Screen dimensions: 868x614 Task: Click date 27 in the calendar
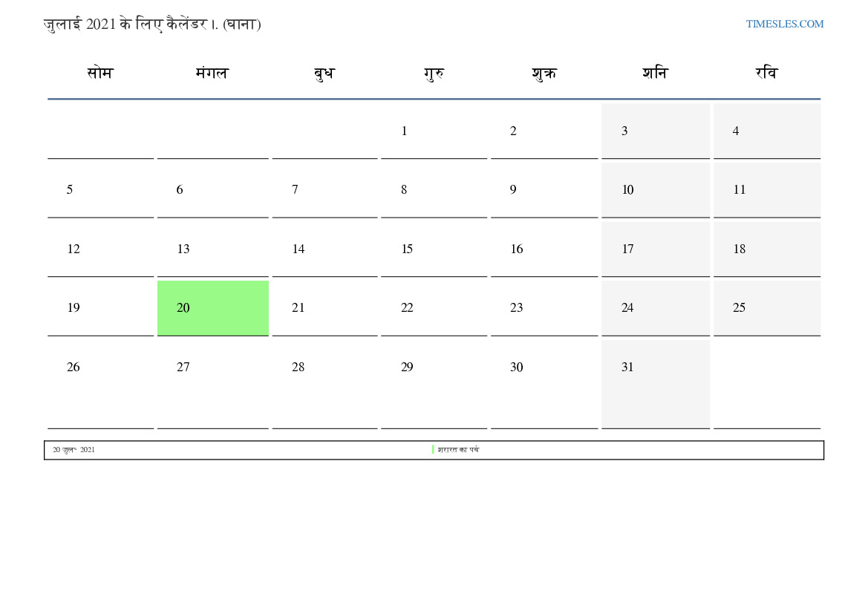point(213,385)
